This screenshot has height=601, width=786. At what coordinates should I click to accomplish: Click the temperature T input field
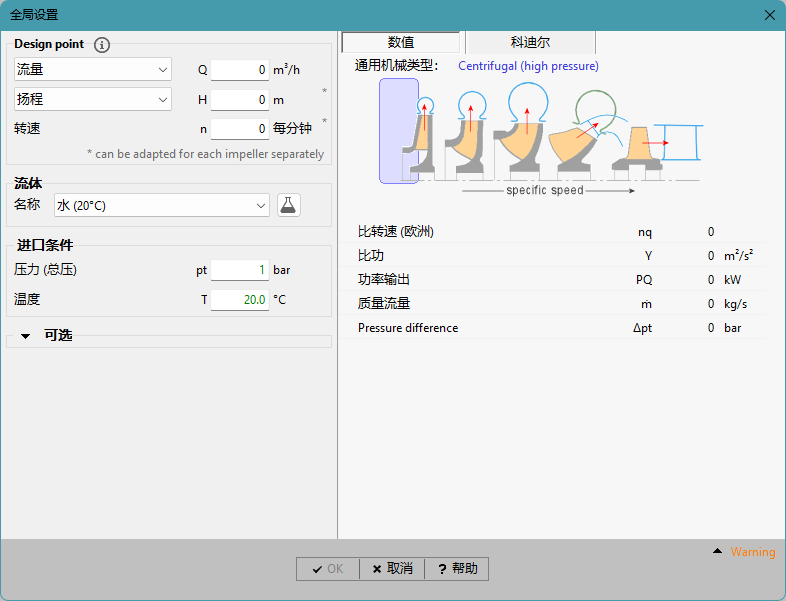[x=240, y=299]
